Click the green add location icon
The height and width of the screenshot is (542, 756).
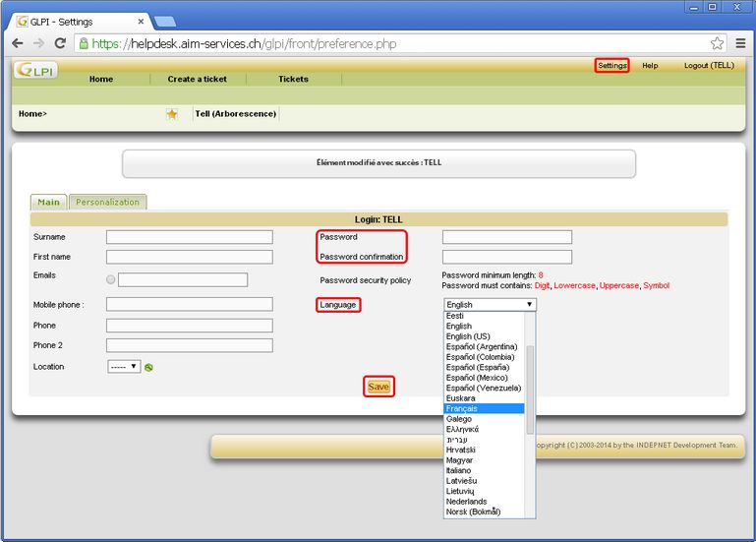148,368
